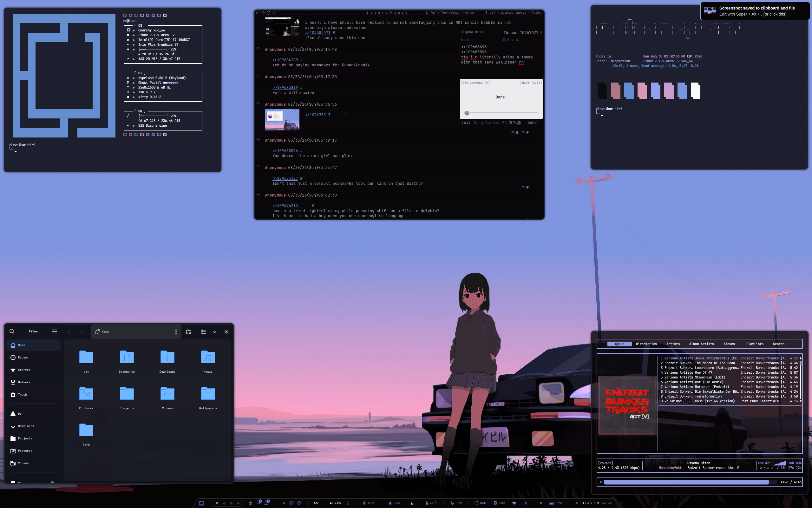Open the sunset car image thumbnail in the thread

[282, 120]
